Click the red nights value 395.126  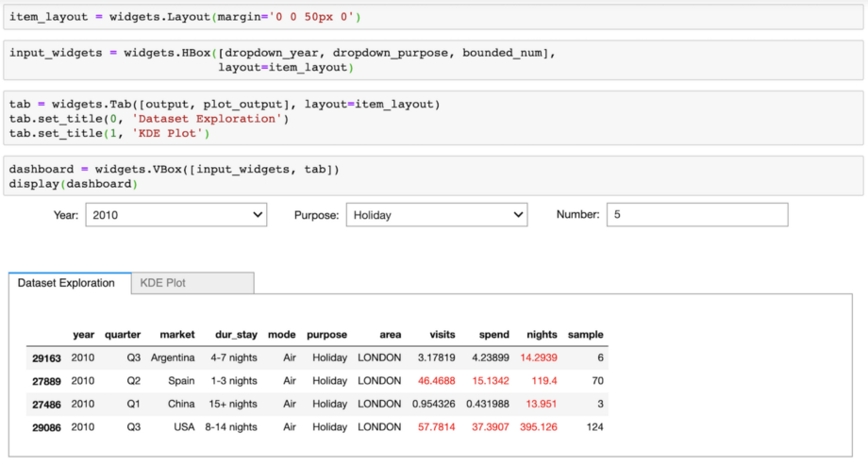point(539,427)
